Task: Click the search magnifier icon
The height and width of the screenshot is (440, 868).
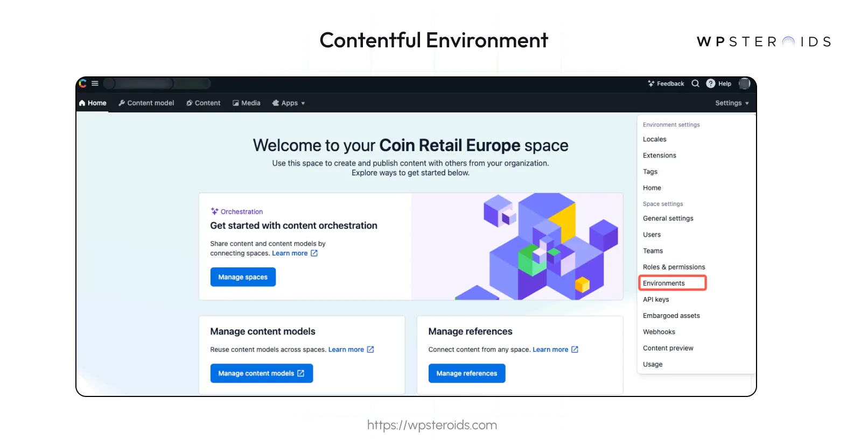Action: [695, 83]
